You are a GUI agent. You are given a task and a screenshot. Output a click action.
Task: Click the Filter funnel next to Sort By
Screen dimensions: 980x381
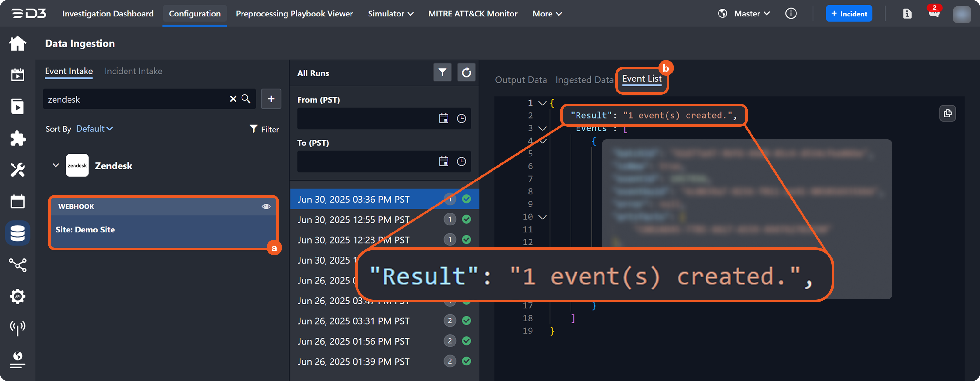(264, 129)
